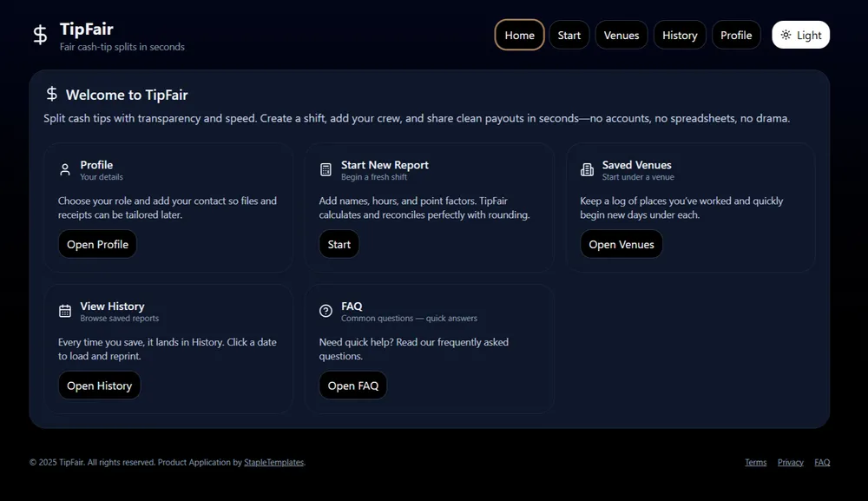Click the building icon on Saved Venues
This screenshot has width=868, height=501.
click(x=587, y=169)
